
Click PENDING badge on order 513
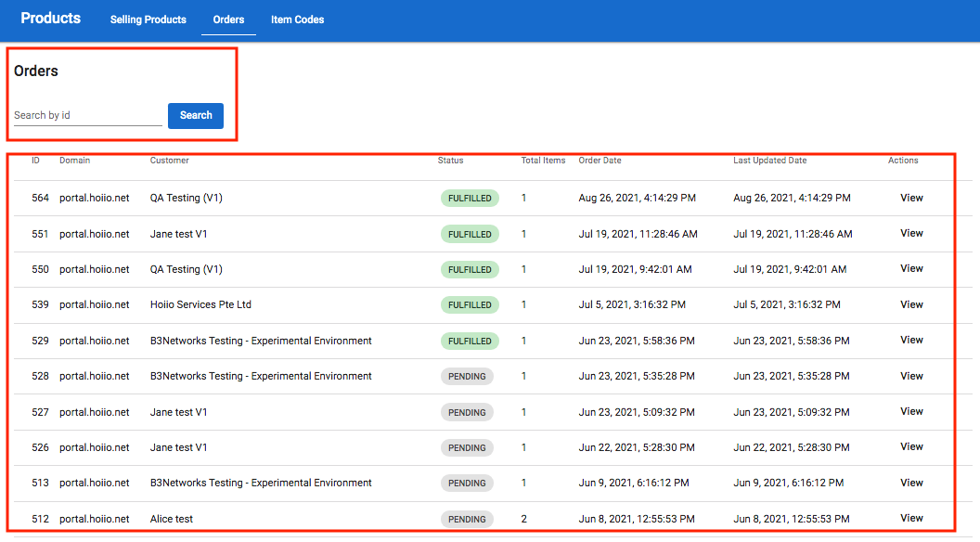pos(467,484)
